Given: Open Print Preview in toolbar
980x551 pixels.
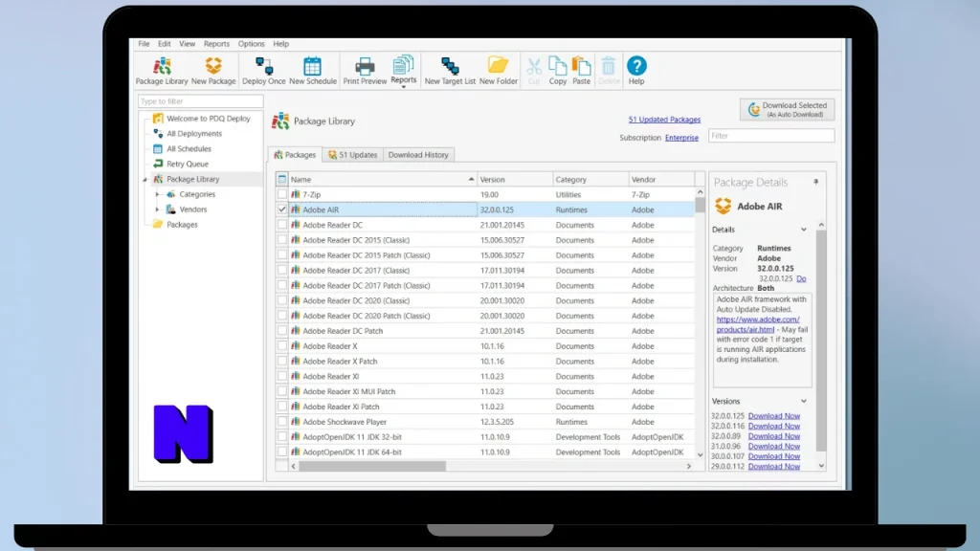Looking at the screenshot, I should click(x=365, y=71).
